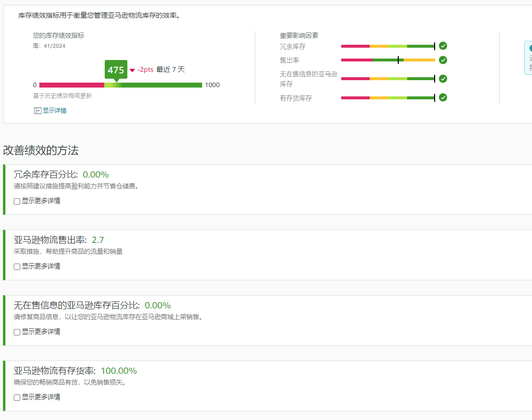Viewport: 532px width, 420px height.
Task: Click the 售出率 green checkmark icon
Action: (443, 60)
